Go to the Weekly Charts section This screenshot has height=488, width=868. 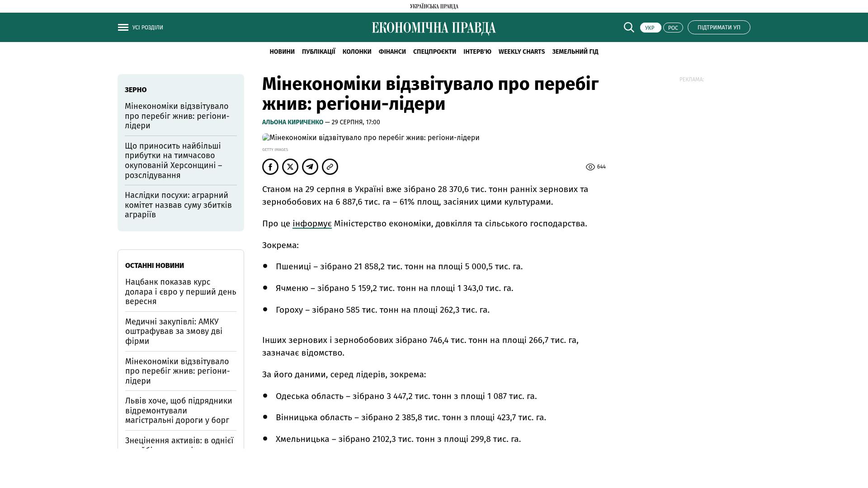click(521, 52)
